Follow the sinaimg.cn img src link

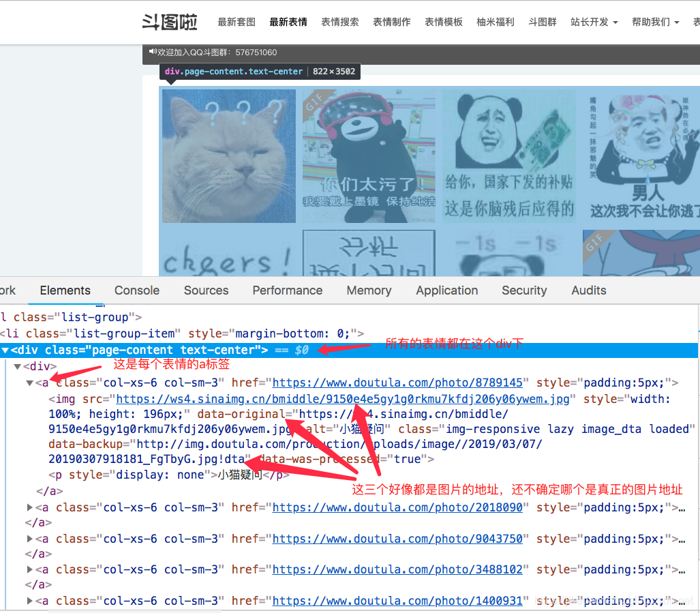click(343, 399)
